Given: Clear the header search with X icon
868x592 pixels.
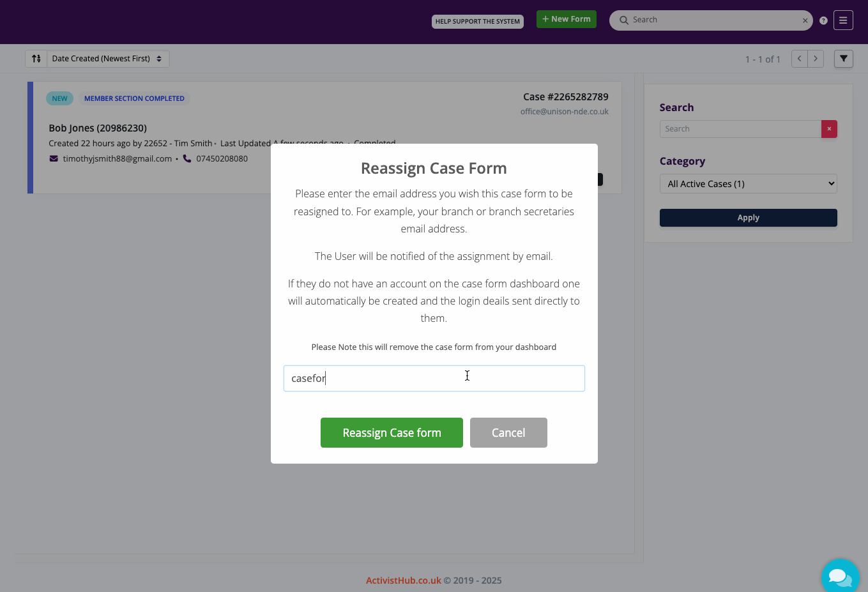Looking at the screenshot, I should click(805, 20).
